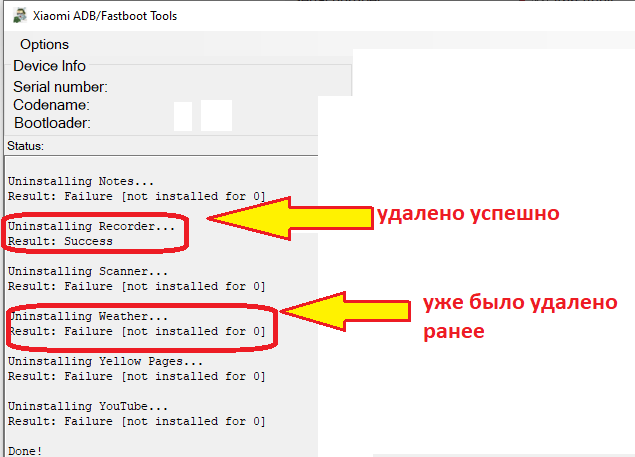Click the Serial number label
This screenshot has height=457, width=635.
(x=60, y=87)
